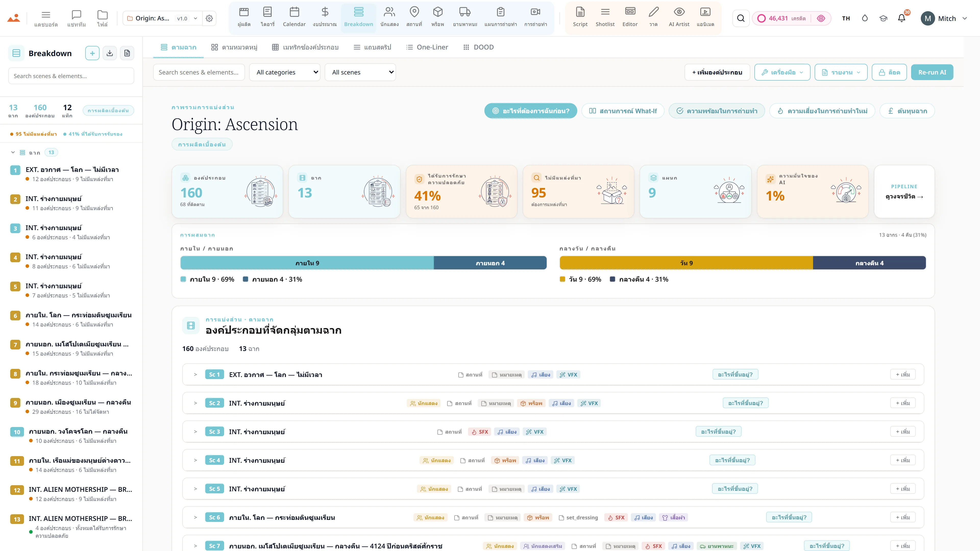Open the Props cube icon
This screenshot has height=551, width=980.
point(437,17)
